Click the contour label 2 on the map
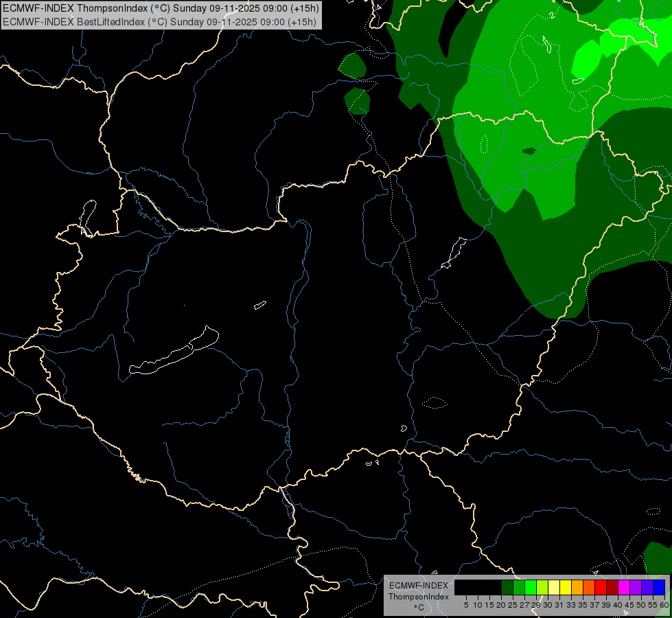Viewport: 672px width, 618px height. 553,15
